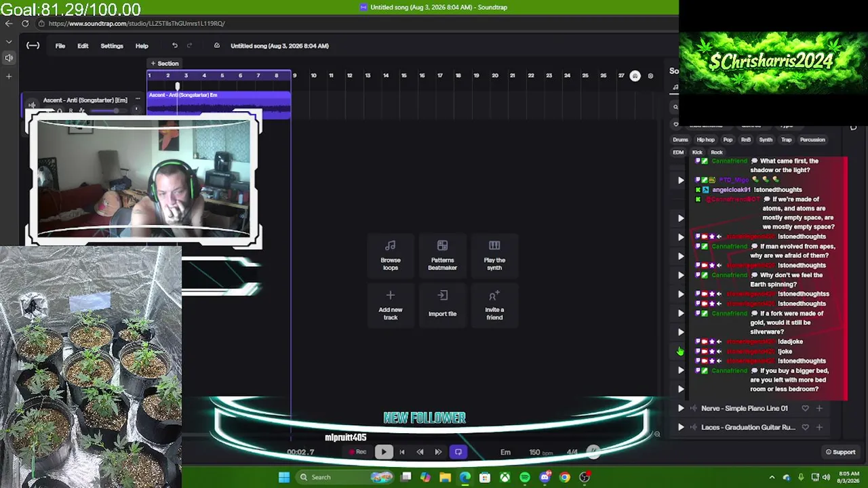This screenshot has height=488, width=868.
Task: Fast forward the playhead
Action: [x=438, y=452]
